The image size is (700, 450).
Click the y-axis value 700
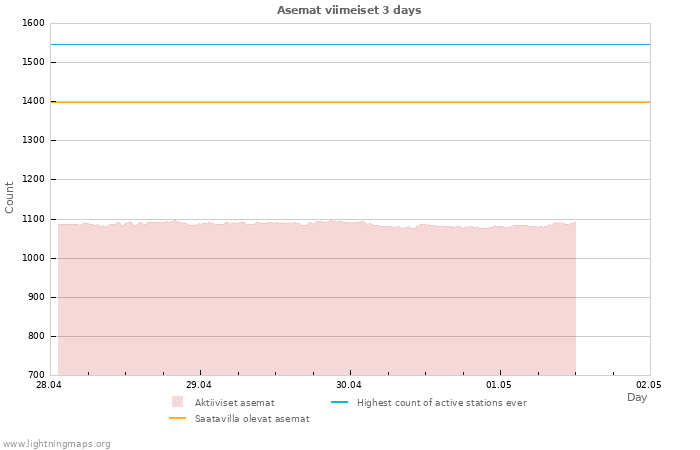tap(36, 375)
